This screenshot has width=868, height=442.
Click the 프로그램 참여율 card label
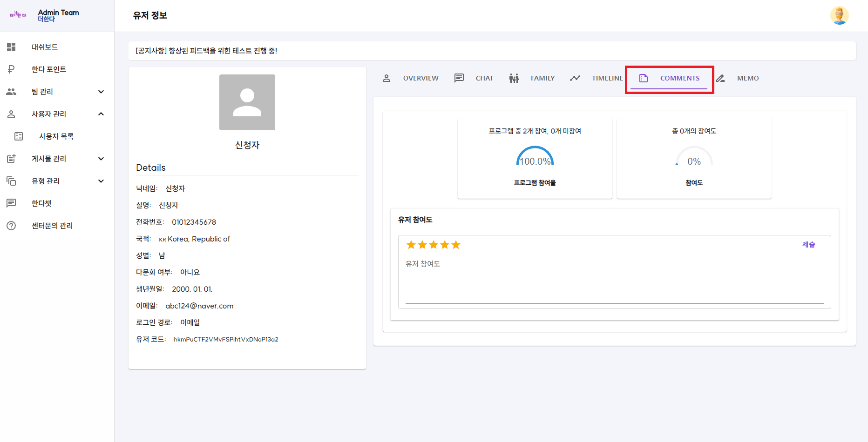tap(535, 183)
